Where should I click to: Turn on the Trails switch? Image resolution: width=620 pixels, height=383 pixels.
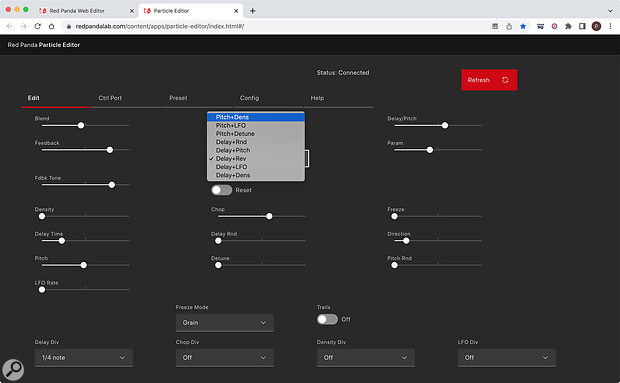coord(327,319)
